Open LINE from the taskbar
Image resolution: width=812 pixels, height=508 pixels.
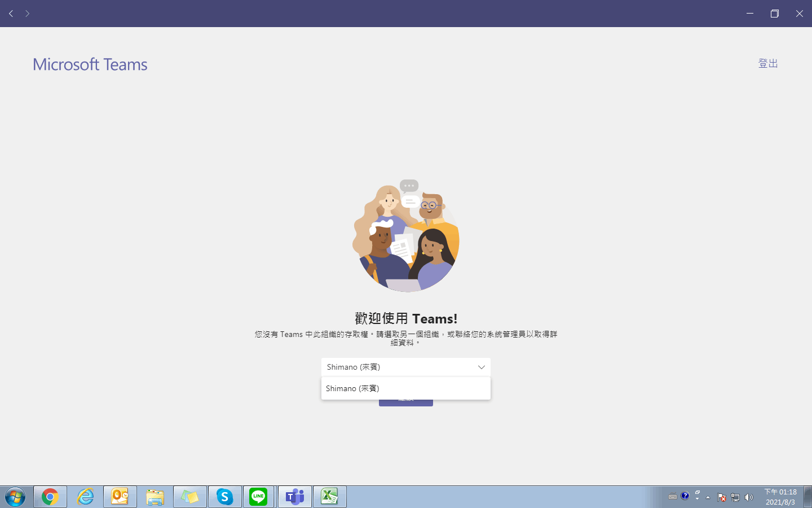[x=258, y=497]
